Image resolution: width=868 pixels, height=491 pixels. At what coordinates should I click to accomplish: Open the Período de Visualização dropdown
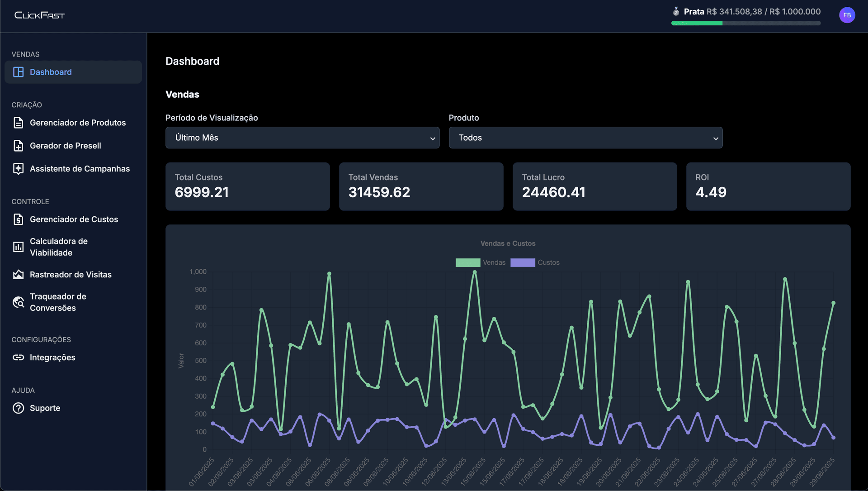point(302,138)
